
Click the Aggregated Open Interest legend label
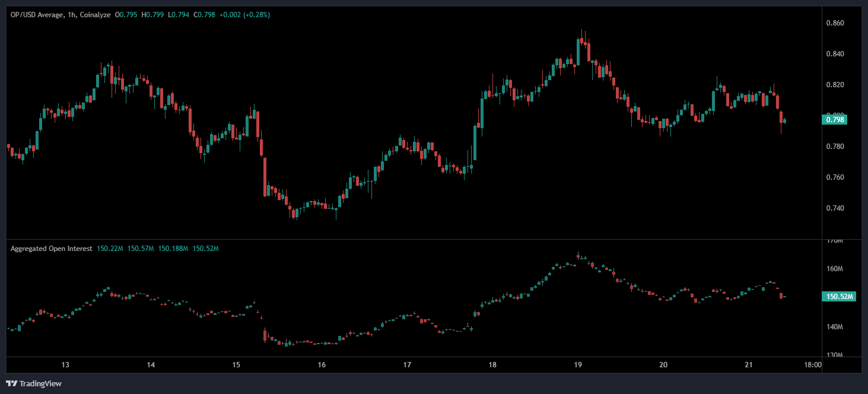[x=51, y=249]
